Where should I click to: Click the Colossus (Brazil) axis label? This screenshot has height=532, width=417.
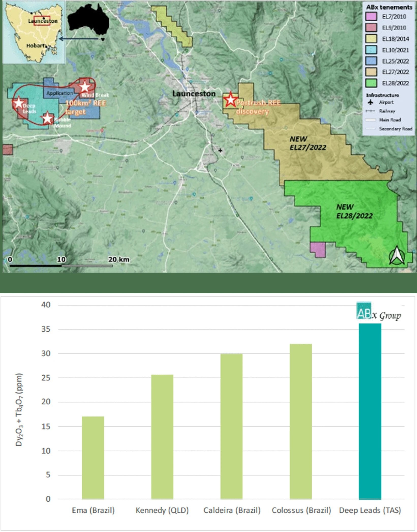pos(301,510)
